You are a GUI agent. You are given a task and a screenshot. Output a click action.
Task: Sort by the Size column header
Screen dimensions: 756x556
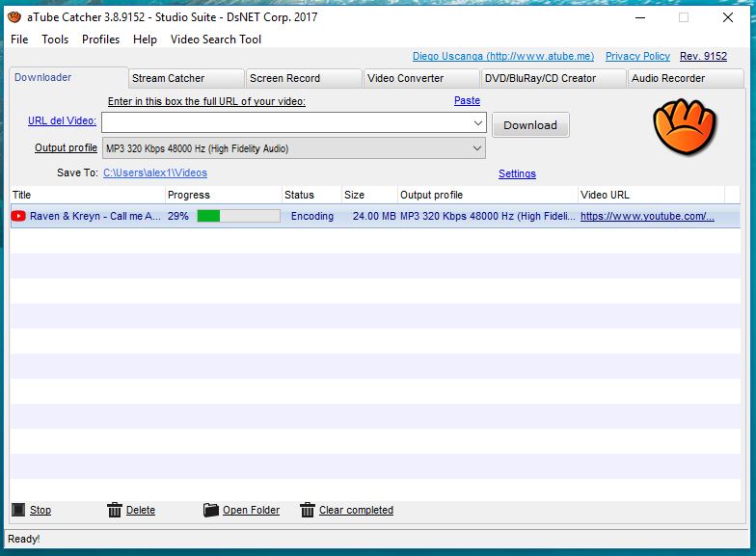370,195
